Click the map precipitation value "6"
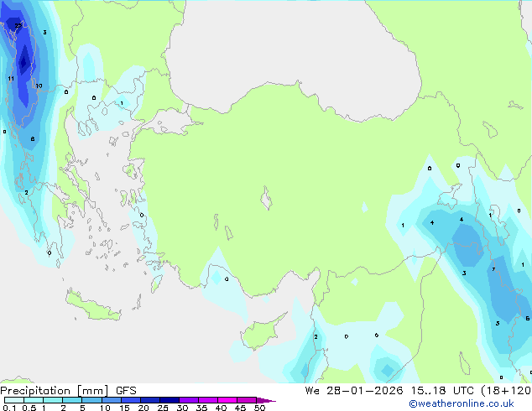Viewport: 532px width, 411px height. 527,318
